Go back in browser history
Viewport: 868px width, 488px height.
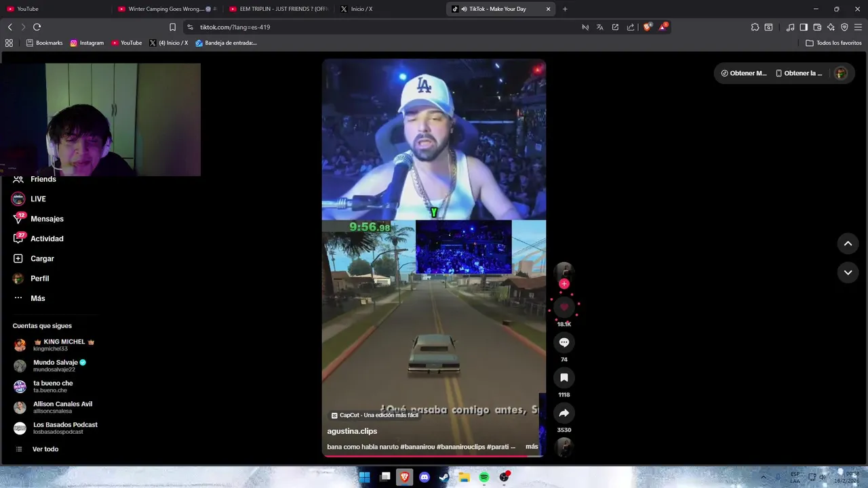click(x=10, y=27)
